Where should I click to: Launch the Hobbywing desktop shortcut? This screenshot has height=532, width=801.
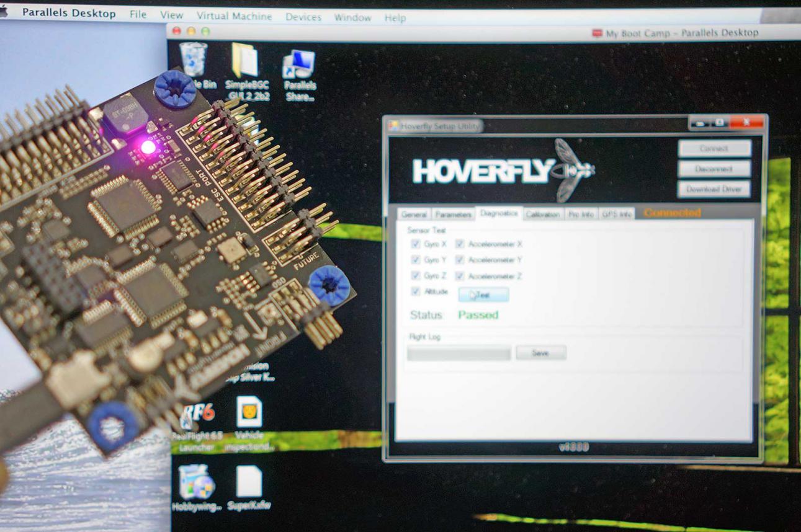pyautogui.click(x=195, y=481)
